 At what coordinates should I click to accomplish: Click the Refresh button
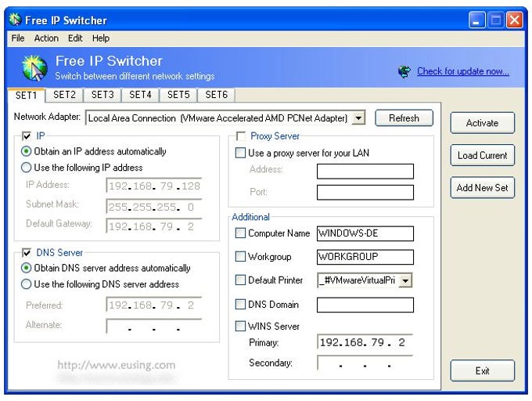pos(404,118)
